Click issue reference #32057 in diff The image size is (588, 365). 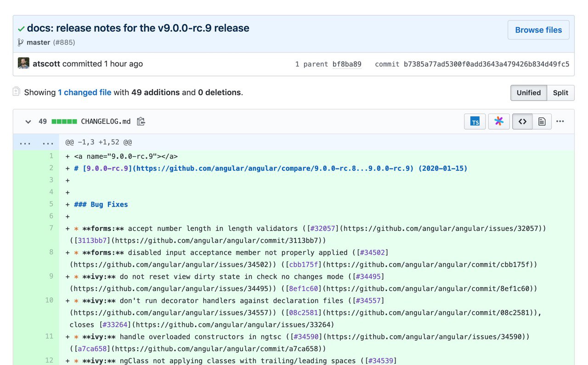click(323, 229)
